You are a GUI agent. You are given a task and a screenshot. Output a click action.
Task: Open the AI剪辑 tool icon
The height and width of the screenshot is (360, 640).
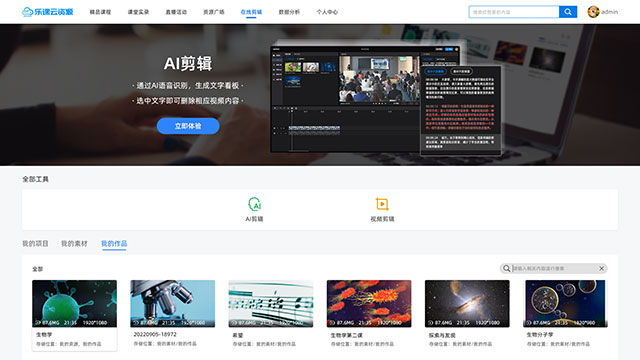(254, 204)
